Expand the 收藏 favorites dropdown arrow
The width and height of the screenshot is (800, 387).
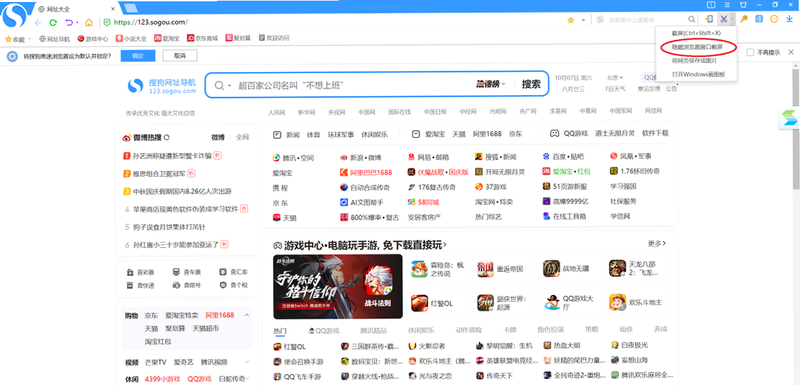click(x=30, y=39)
